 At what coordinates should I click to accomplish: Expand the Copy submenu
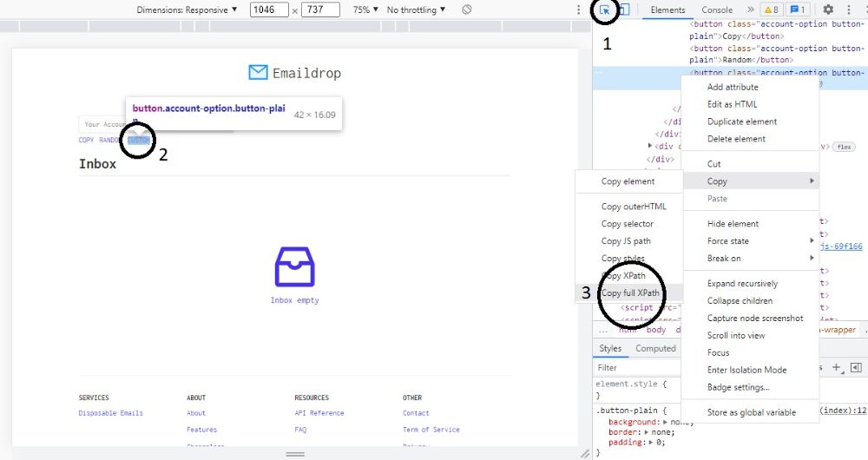[750, 181]
